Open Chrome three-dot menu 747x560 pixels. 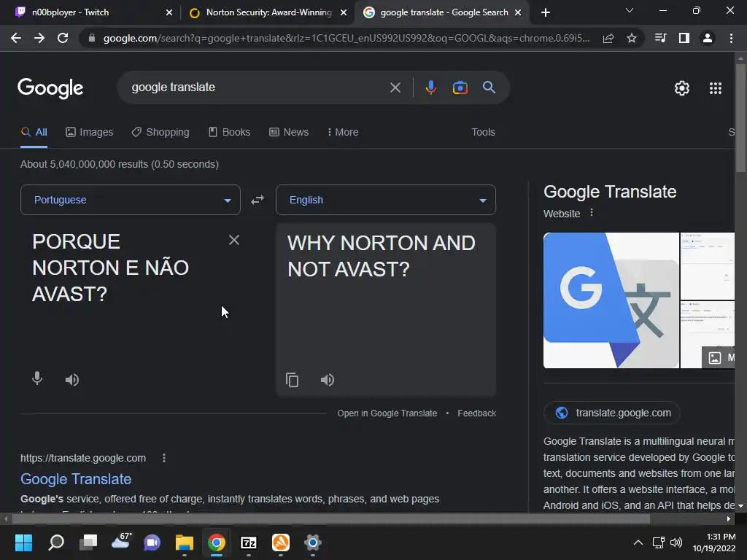point(731,38)
